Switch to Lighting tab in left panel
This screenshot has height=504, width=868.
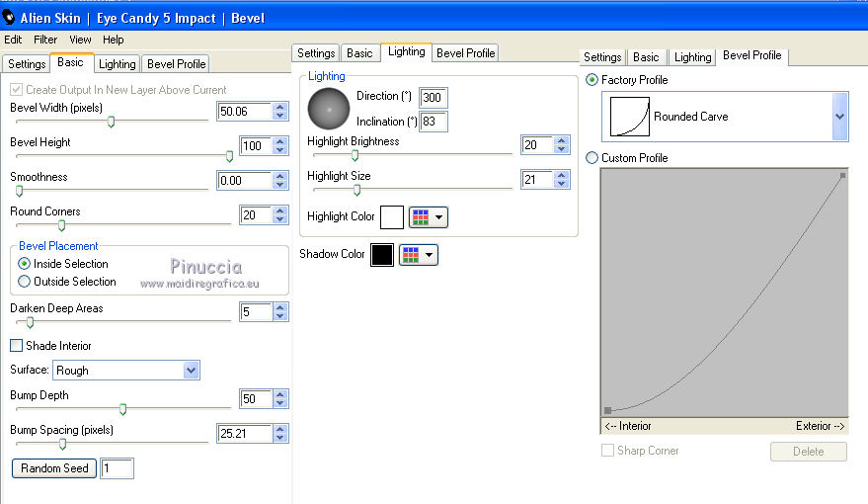(x=117, y=63)
